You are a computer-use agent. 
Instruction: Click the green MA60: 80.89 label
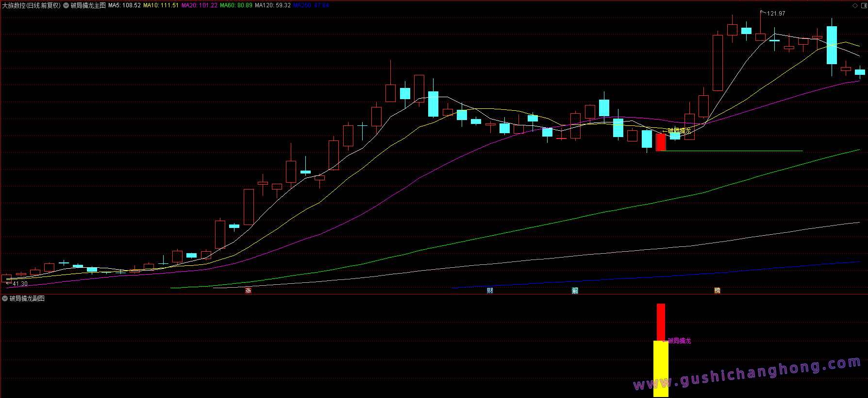pos(236,5)
